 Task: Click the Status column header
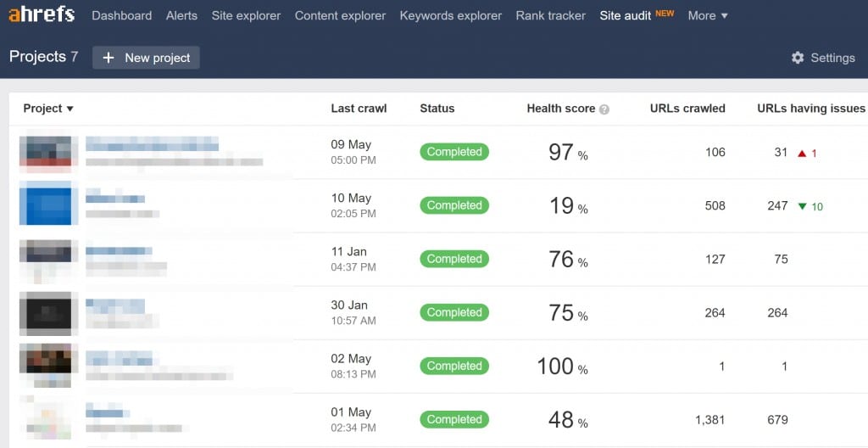click(x=437, y=109)
